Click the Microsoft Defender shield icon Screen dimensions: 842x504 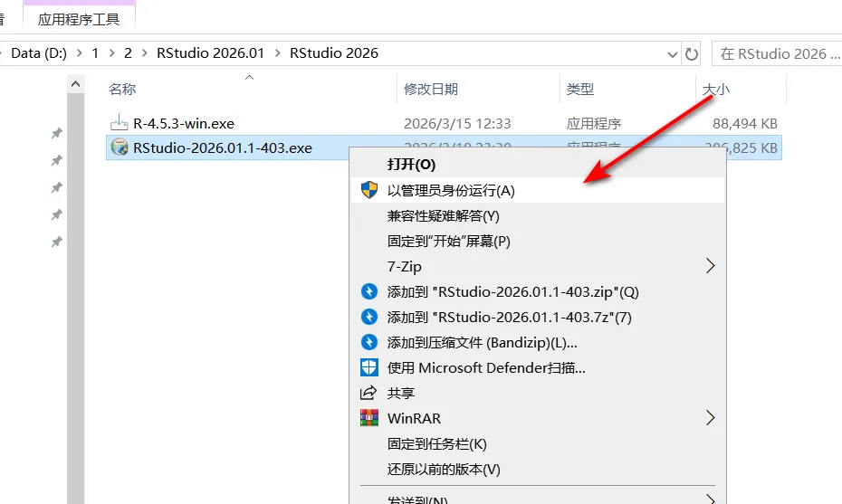[x=369, y=367]
